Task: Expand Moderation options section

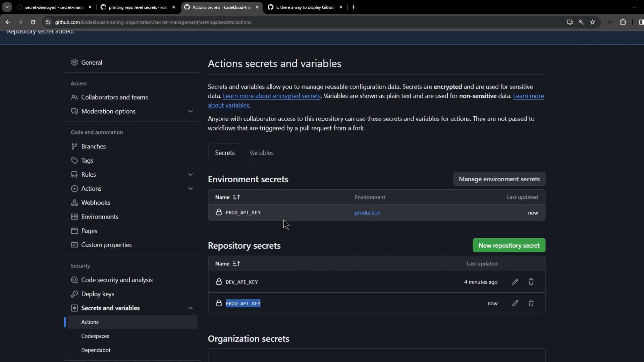Action: (190, 111)
